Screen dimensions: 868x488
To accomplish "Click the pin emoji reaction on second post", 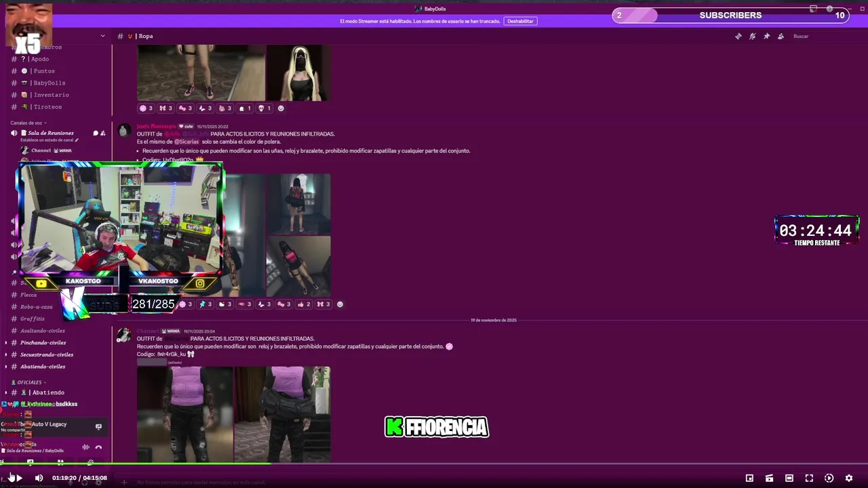I will click(x=205, y=304).
